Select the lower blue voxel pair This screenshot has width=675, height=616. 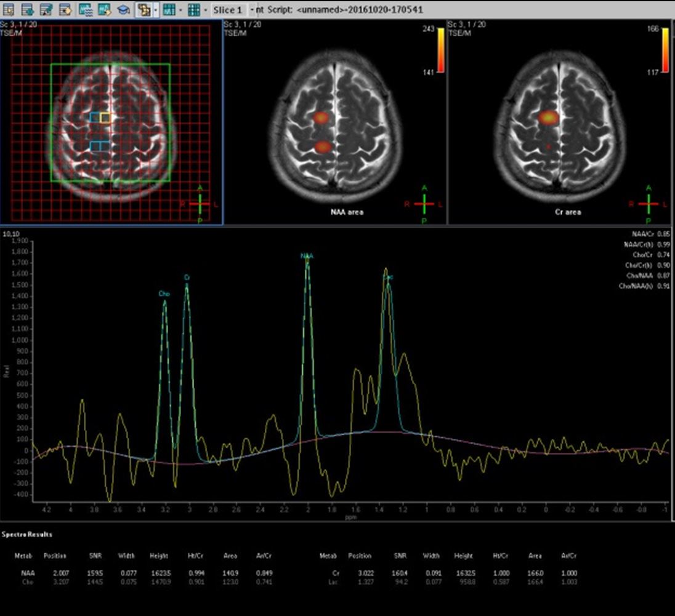(x=99, y=146)
